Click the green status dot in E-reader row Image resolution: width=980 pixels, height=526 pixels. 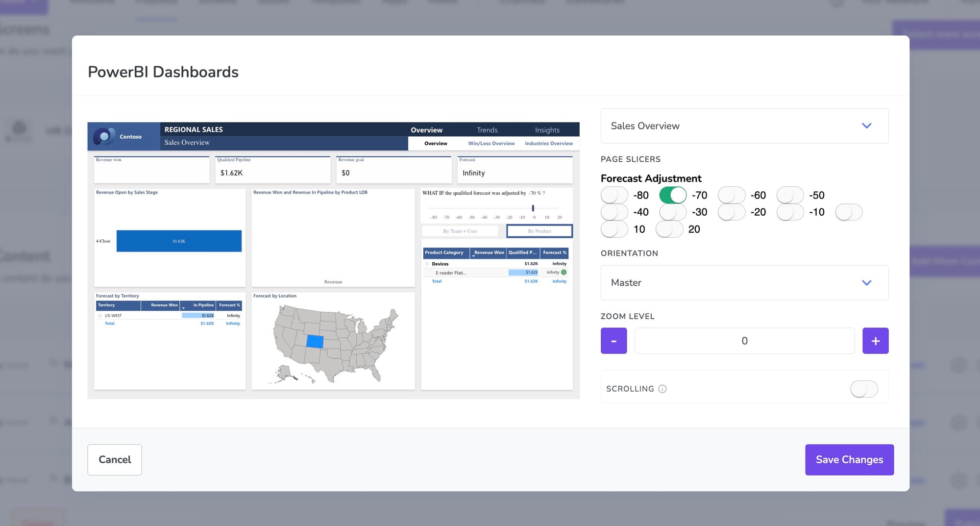pyautogui.click(x=563, y=273)
